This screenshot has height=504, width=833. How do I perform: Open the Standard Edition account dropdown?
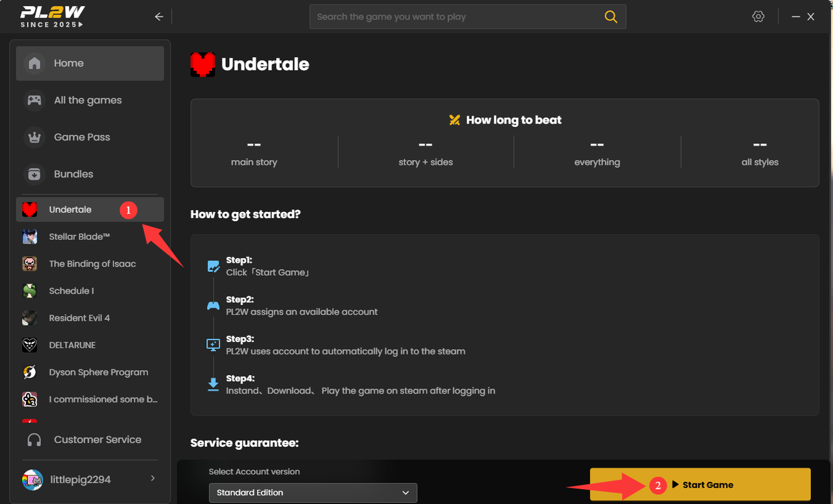pyautogui.click(x=313, y=492)
